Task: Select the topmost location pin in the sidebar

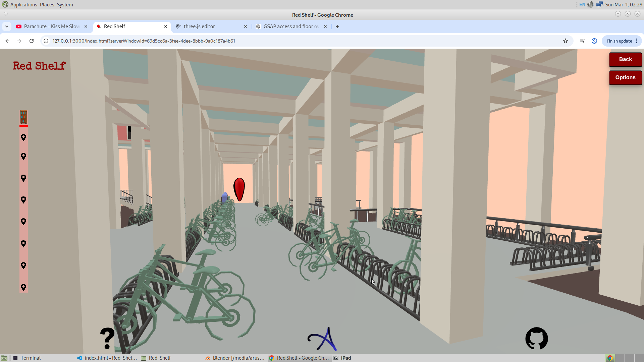Action: pos(23,137)
